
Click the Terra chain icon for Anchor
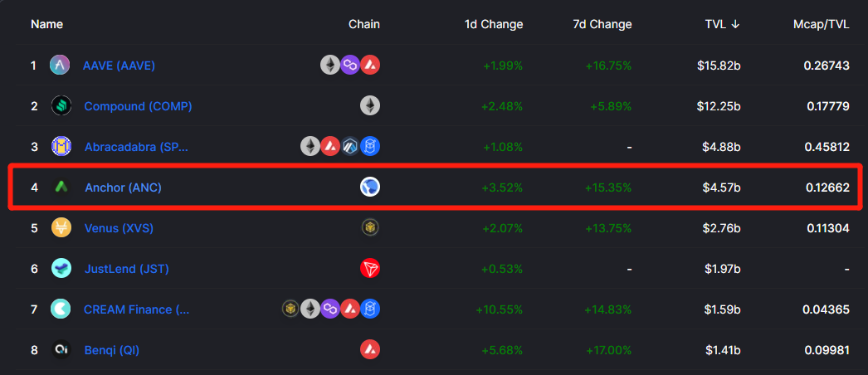tap(370, 187)
